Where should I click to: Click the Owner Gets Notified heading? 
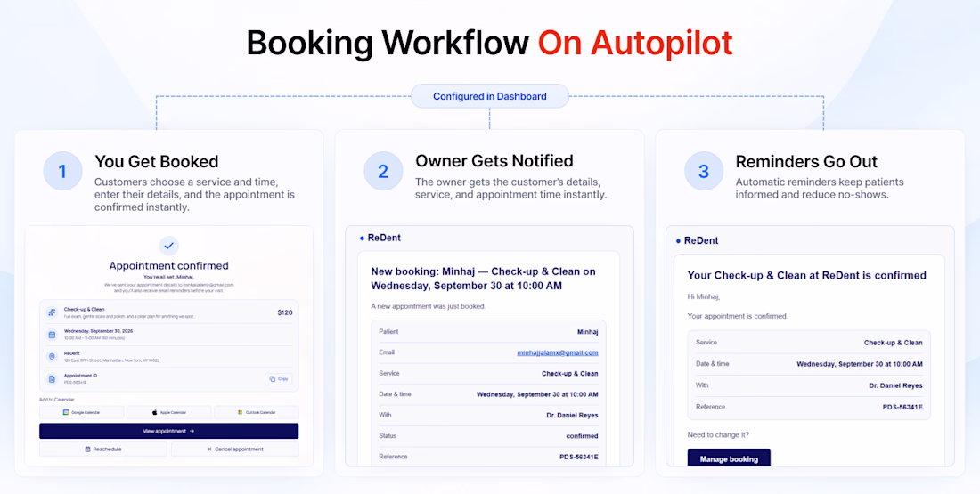pyautogui.click(x=494, y=161)
